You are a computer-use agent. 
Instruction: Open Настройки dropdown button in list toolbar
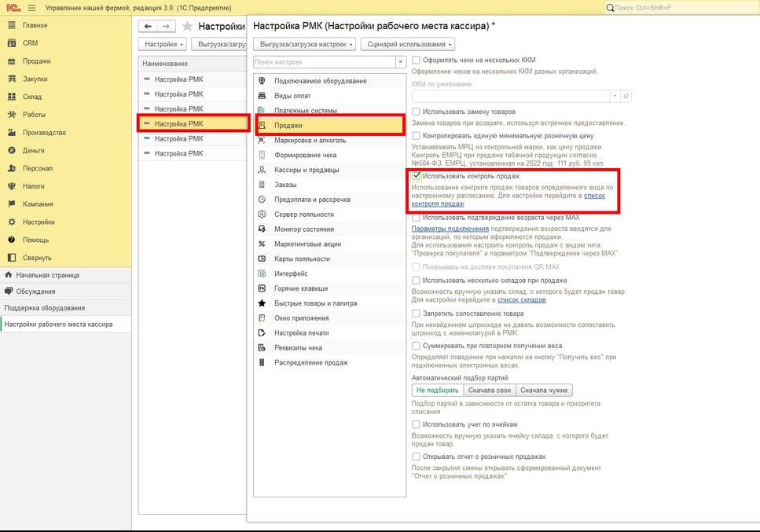[164, 44]
